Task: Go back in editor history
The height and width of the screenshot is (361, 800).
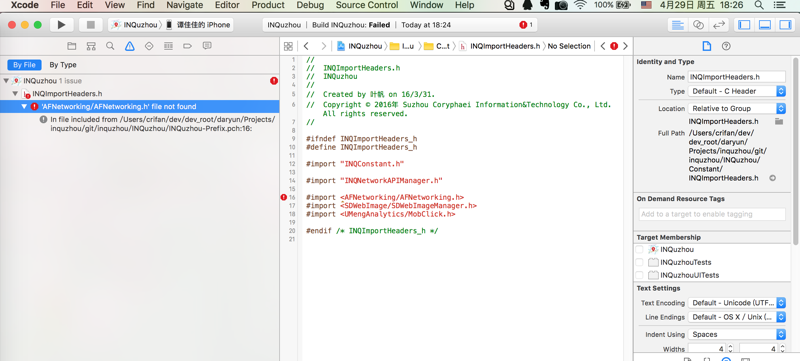Action: pos(306,46)
